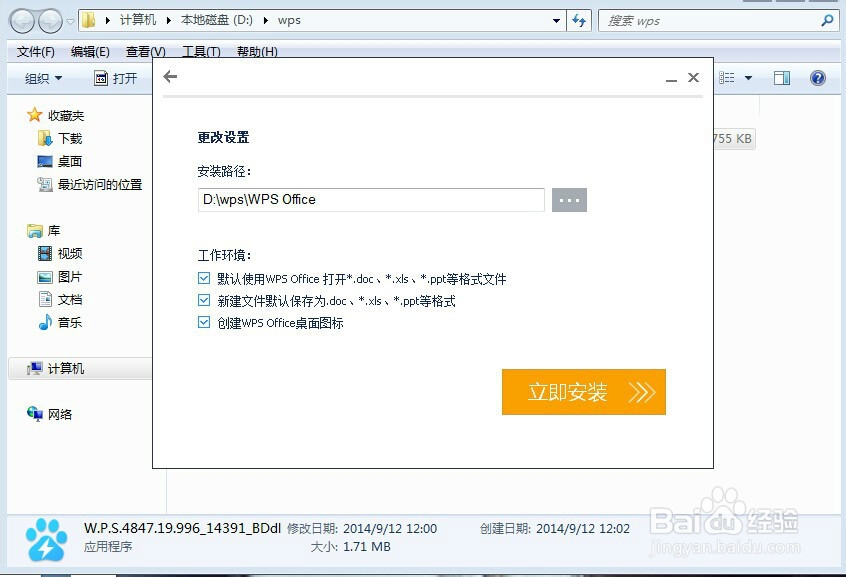Click the 大小 1.71 MB value

(367, 547)
